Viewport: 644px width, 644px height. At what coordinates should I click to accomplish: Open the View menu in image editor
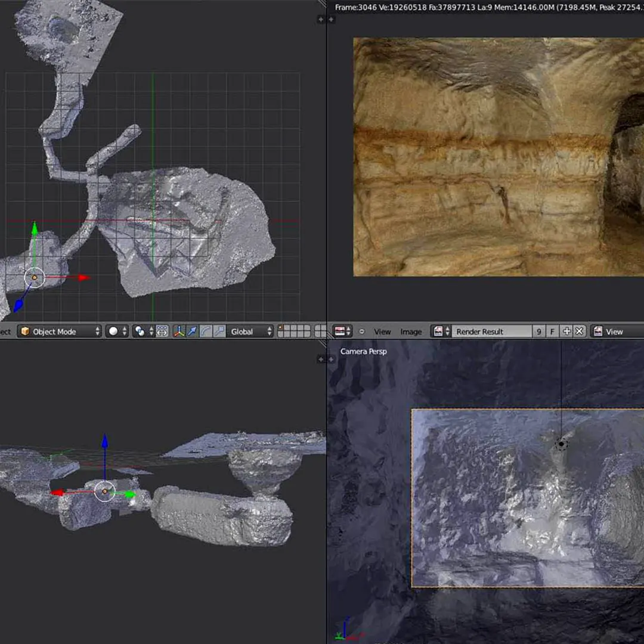[x=382, y=332]
